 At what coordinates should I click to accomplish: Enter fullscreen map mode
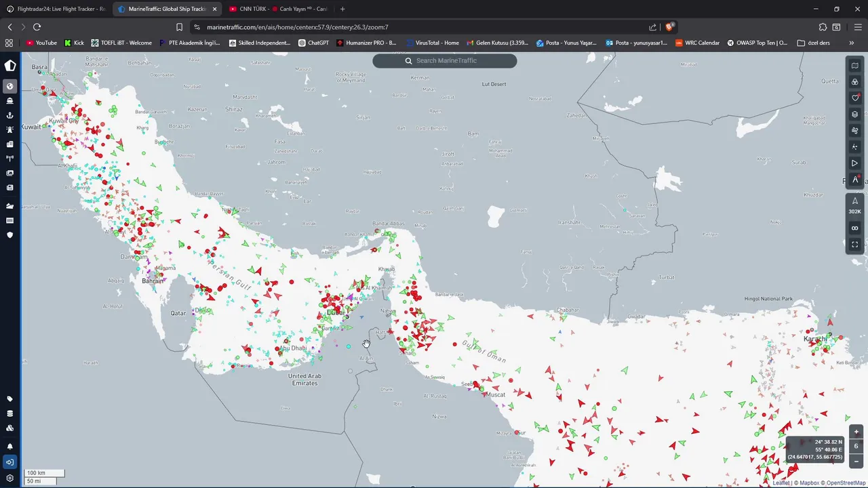click(x=855, y=244)
